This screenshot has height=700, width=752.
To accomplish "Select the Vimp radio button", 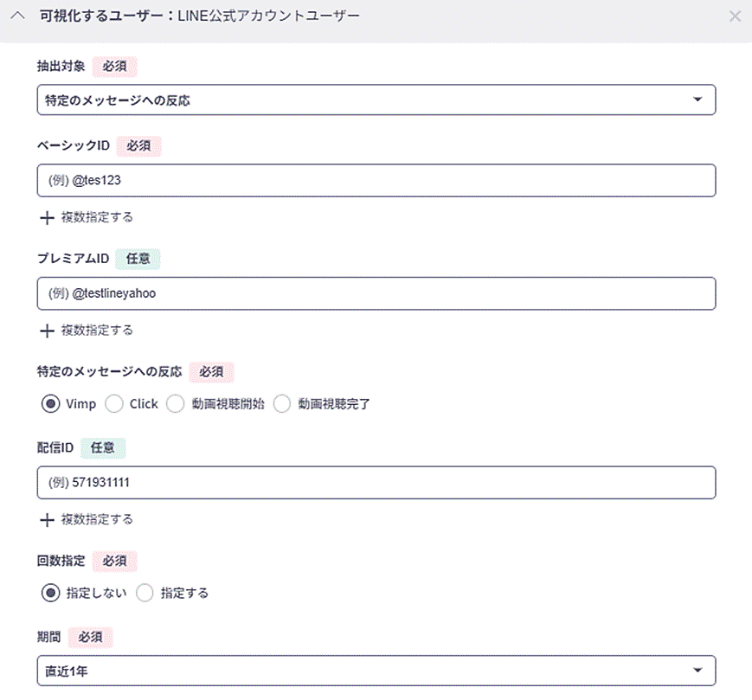I will coord(51,403).
